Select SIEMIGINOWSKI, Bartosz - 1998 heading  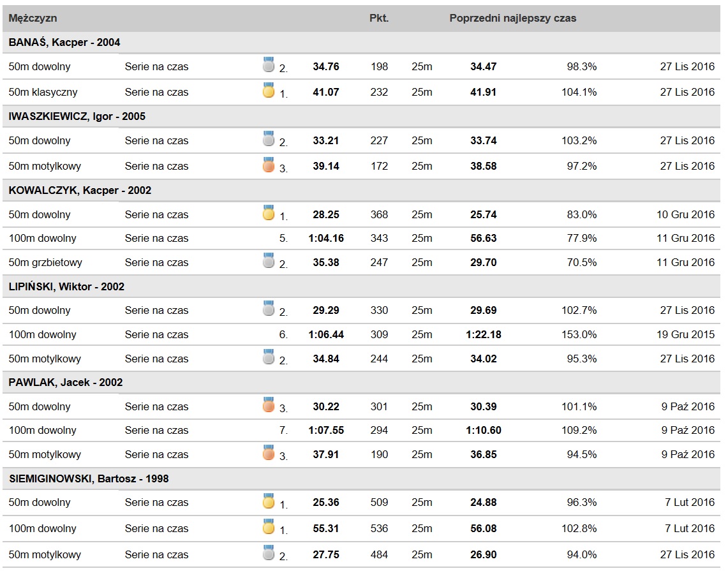[x=89, y=478]
